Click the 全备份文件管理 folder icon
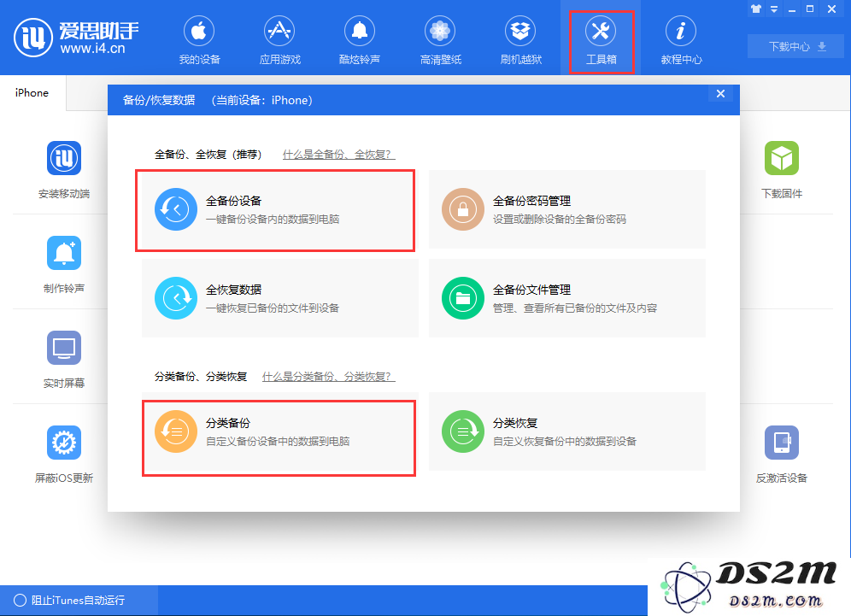The image size is (851, 616). point(463,298)
